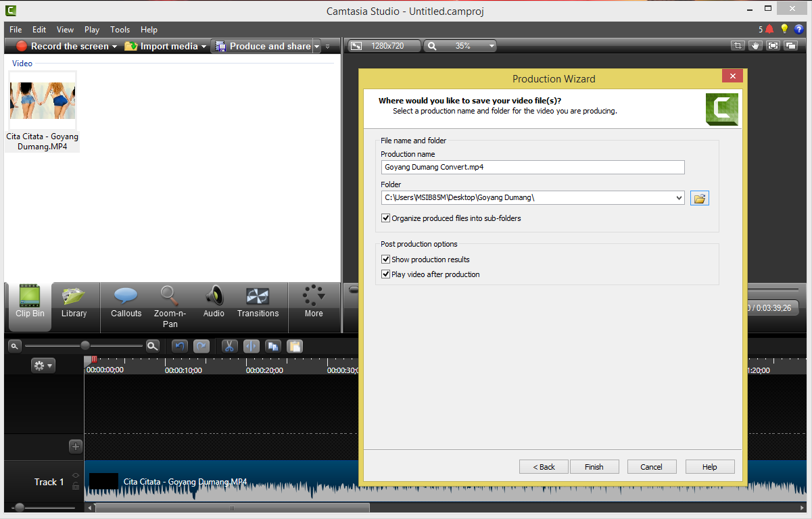The width and height of the screenshot is (812, 519).
Task: Click the Finish button
Action: coord(594,467)
